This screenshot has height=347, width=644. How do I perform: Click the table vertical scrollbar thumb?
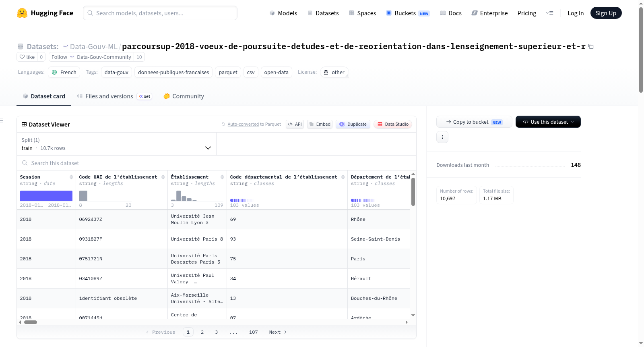tap(413, 192)
